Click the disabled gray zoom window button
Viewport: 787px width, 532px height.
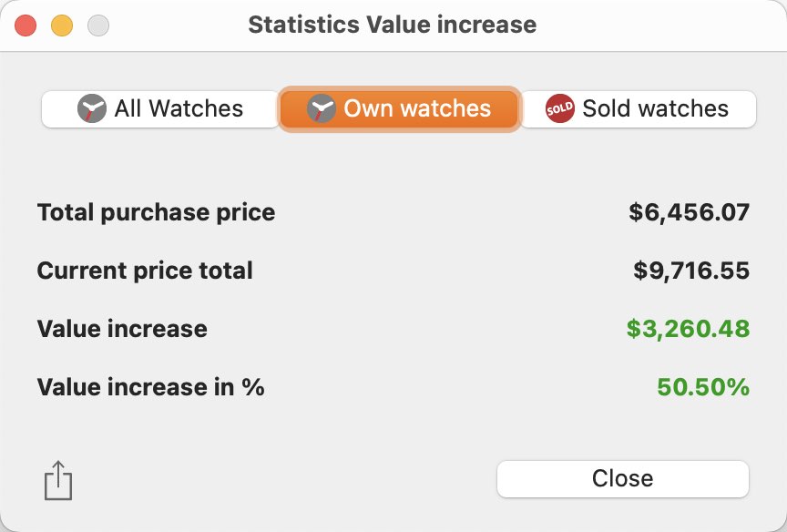click(x=98, y=26)
